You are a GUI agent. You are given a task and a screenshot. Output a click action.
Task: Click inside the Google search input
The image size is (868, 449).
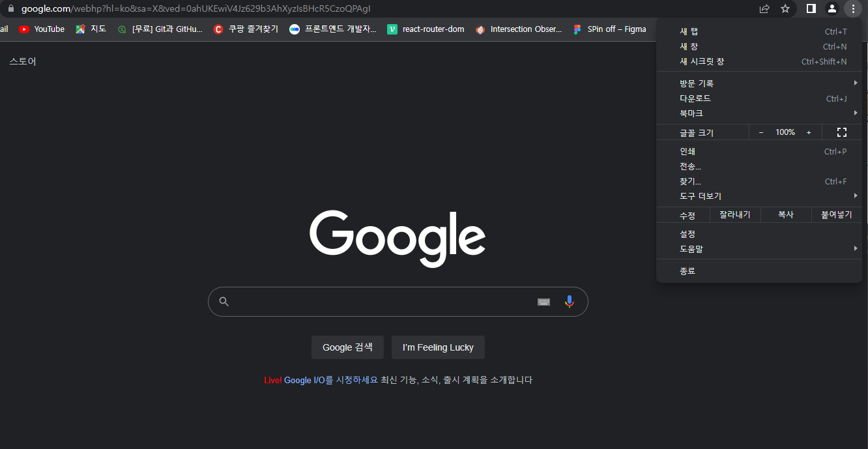(384, 302)
